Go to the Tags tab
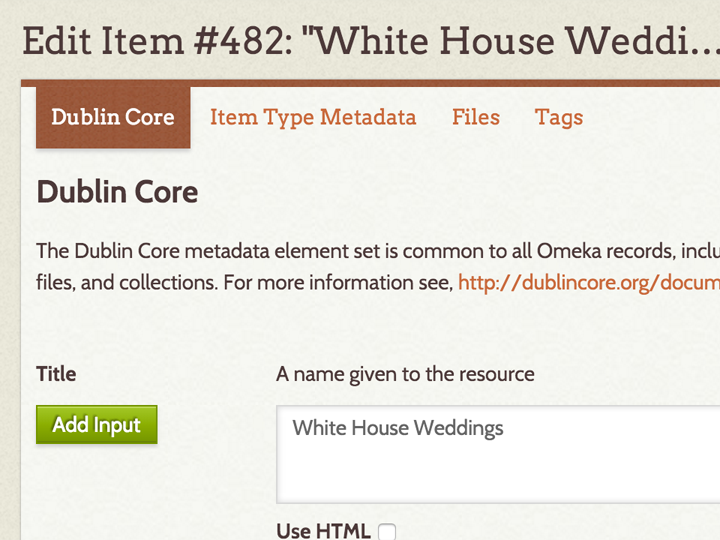 559,117
